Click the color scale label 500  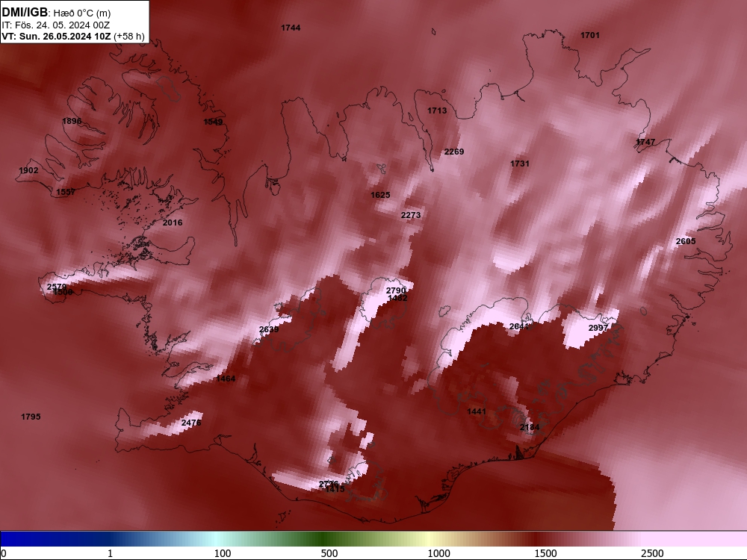pos(329,553)
